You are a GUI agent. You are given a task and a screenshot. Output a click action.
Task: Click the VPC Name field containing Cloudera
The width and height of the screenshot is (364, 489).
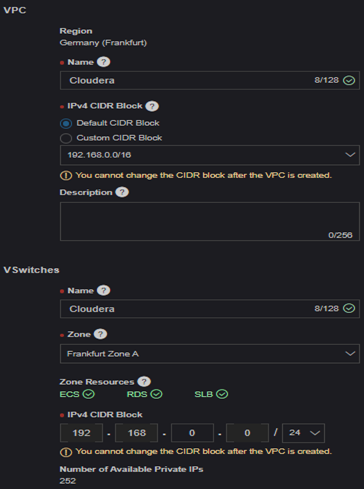(x=210, y=80)
